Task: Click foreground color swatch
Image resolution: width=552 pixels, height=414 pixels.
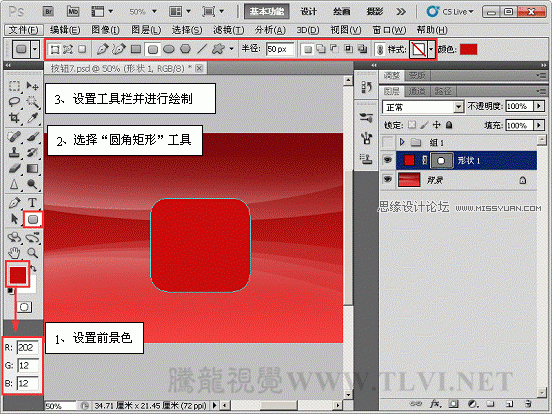Action: coord(18,274)
